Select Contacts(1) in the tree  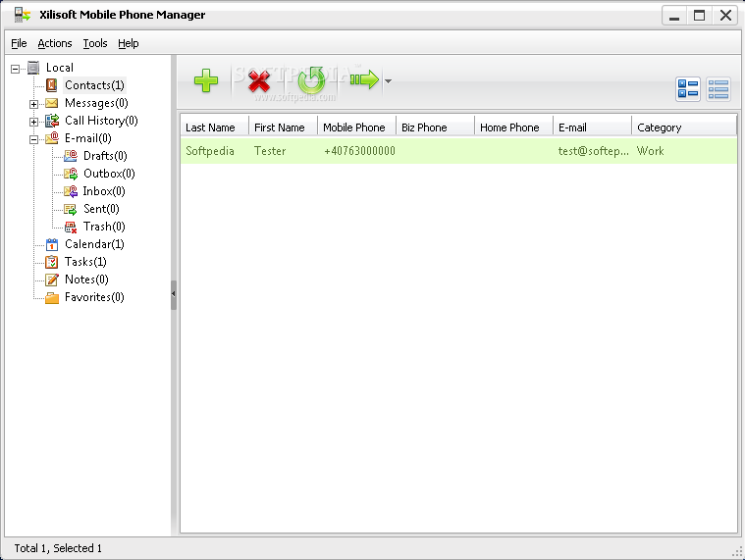click(94, 85)
